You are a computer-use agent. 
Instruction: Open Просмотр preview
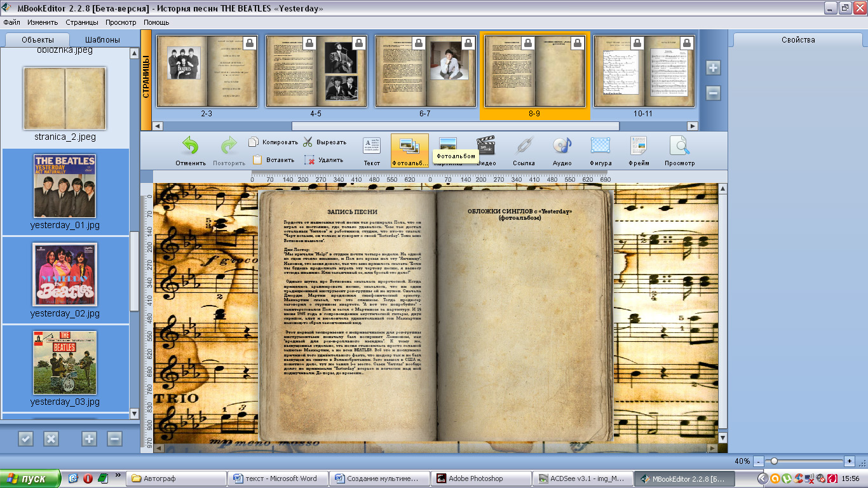(679, 151)
